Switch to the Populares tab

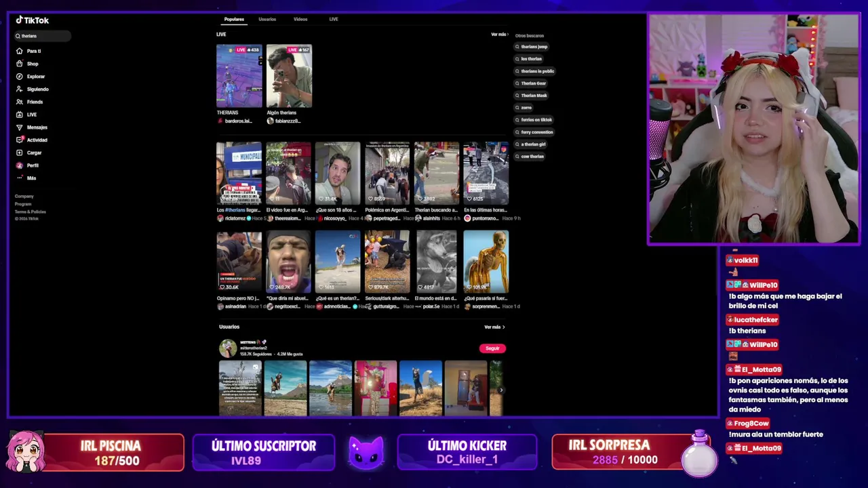(234, 19)
